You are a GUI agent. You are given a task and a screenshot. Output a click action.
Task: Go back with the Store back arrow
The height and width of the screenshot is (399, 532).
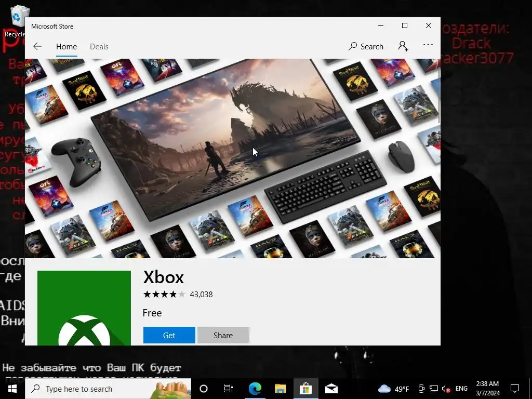(x=37, y=46)
